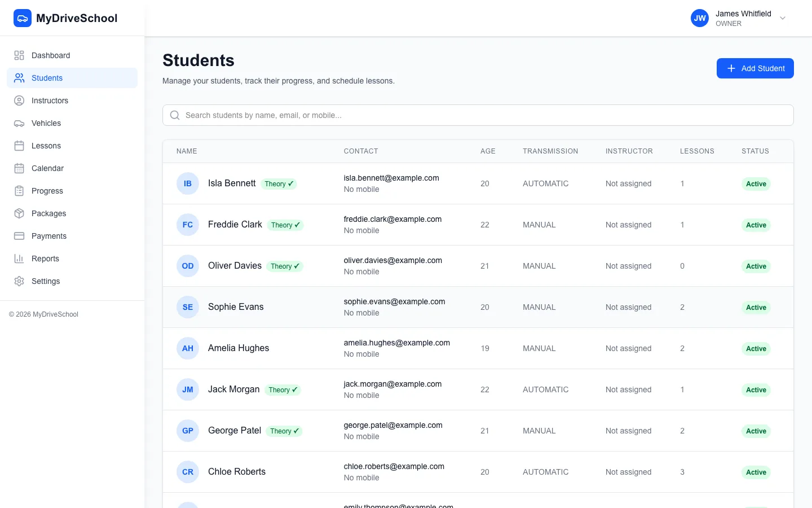Open Isla Bennett's student record
This screenshot has height=508, width=812.
231,183
